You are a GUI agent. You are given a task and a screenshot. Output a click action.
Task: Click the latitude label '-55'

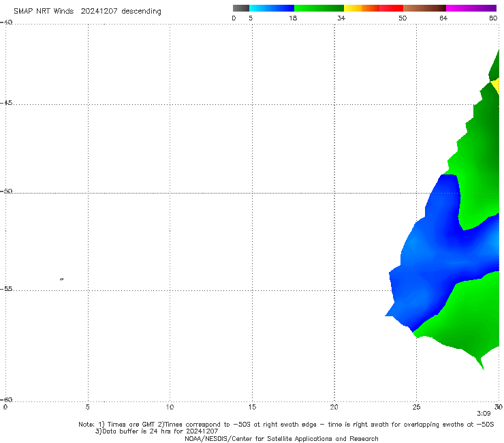[x=6, y=289]
